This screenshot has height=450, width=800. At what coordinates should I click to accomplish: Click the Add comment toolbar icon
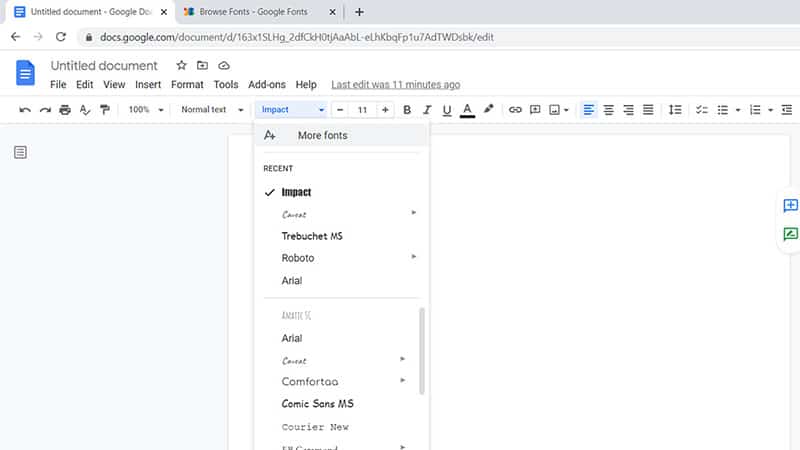pos(535,110)
